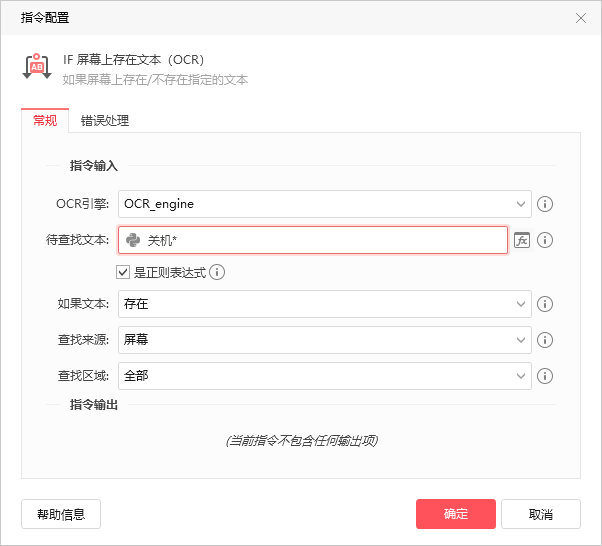Switch to the 错误处理 tab

pos(105,121)
